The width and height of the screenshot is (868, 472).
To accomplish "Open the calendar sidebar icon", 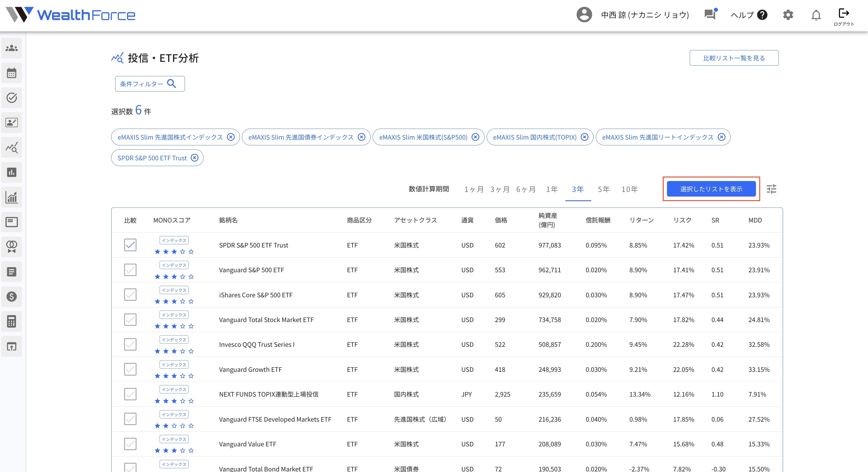I will (12, 73).
